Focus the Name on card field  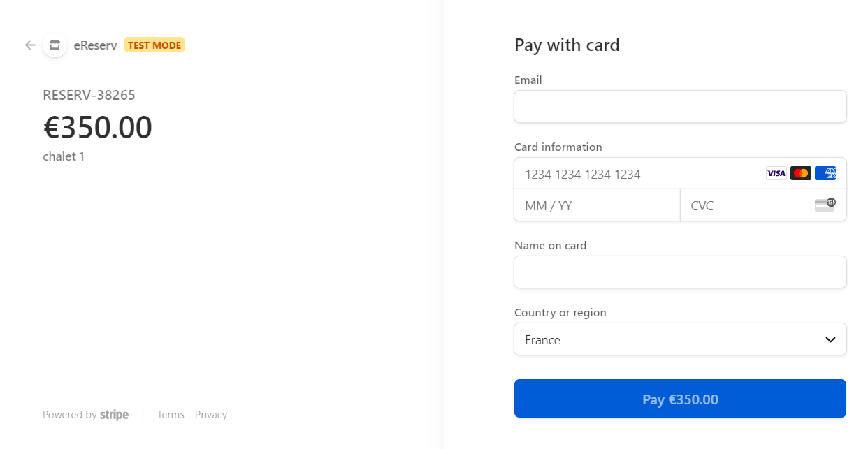click(680, 272)
